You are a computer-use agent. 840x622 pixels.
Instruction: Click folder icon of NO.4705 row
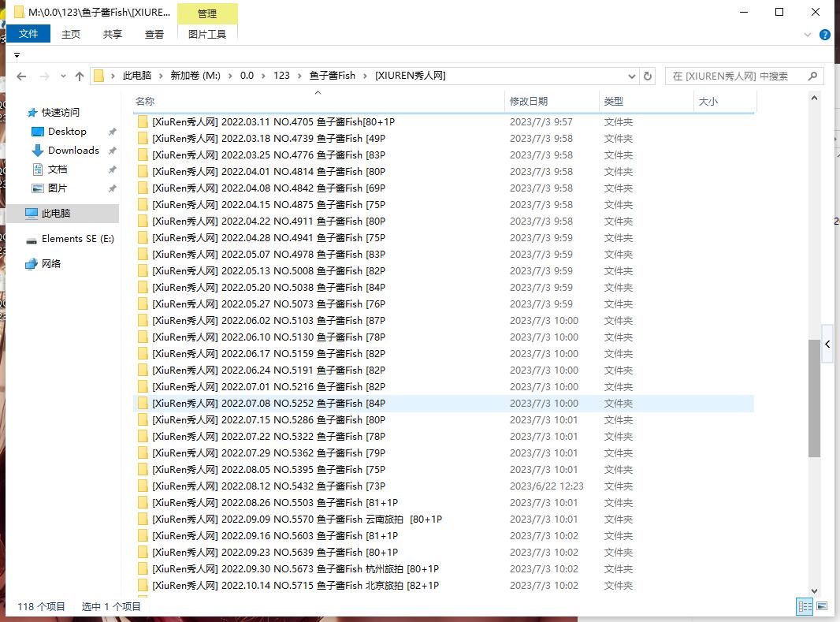[143, 121]
